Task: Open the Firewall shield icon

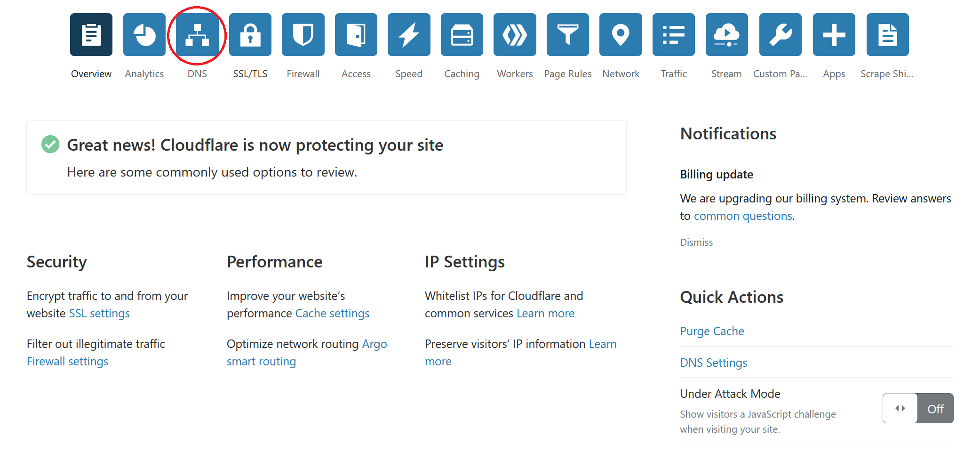Action: [303, 35]
